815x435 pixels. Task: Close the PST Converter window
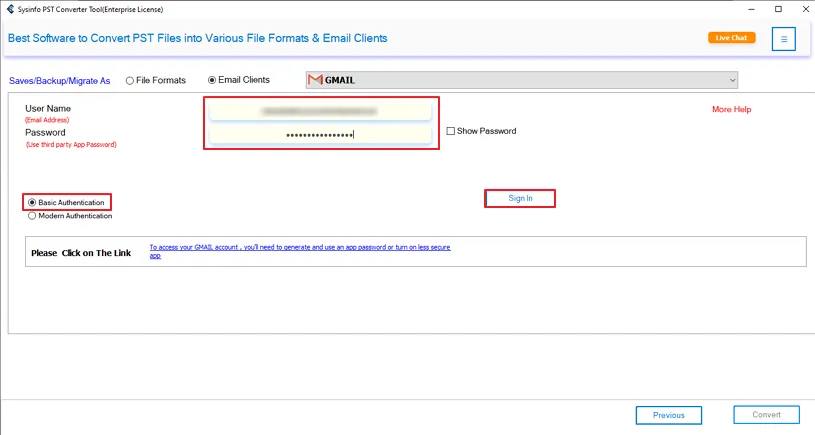pos(805,9)
